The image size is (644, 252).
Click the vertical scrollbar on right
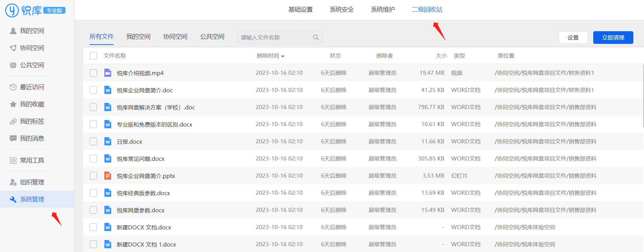click(643, 96)
